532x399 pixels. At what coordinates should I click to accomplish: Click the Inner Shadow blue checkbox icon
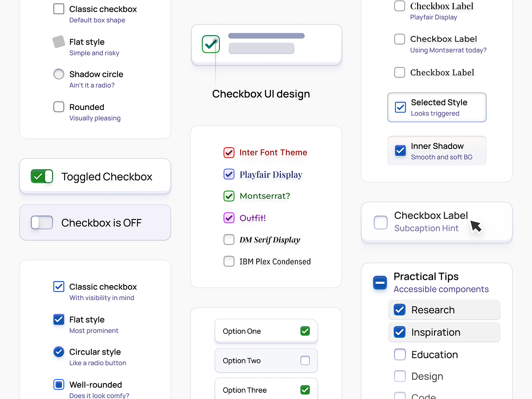(x=400, y=151)
